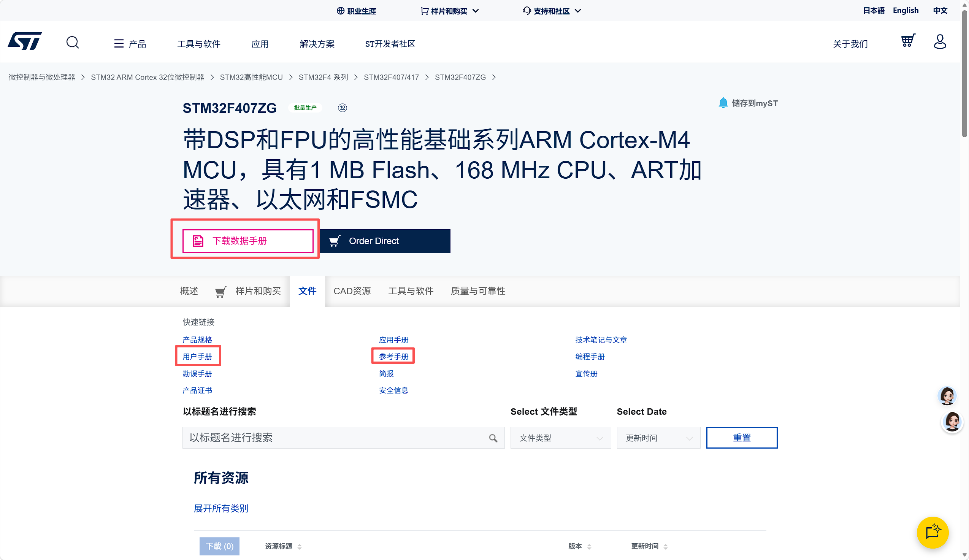The width and height of the screenshot is (969, 560).
Task: Click 下载数据手册 button
Action: (248, 241)
